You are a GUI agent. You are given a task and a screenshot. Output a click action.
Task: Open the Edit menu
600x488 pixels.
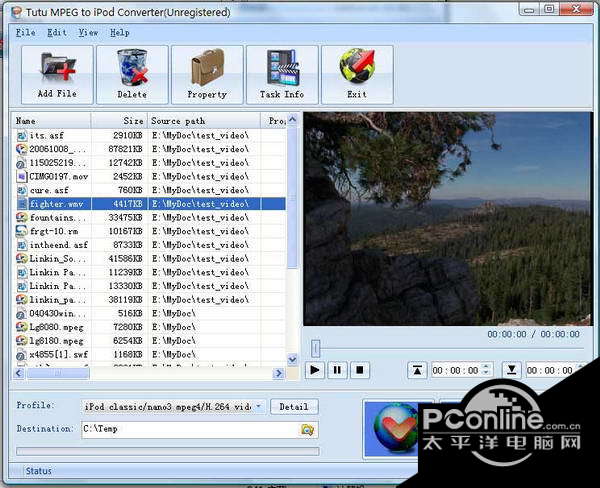point(57,33)
